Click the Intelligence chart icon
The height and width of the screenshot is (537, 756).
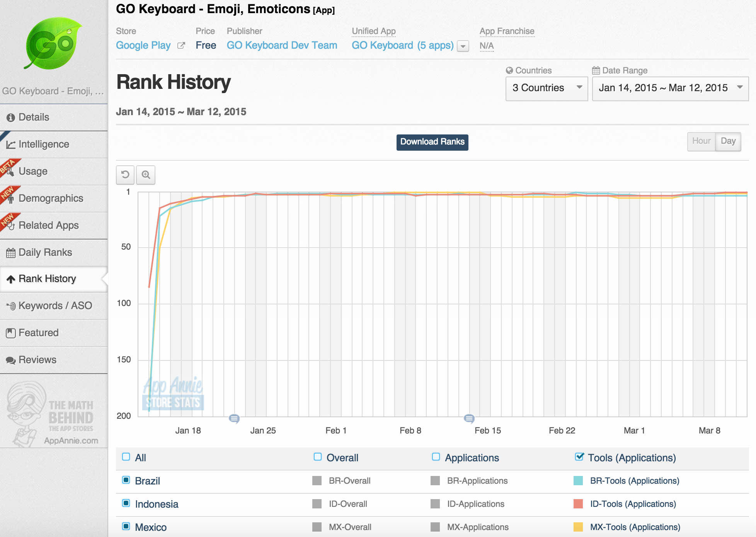[x=11, y=144]
